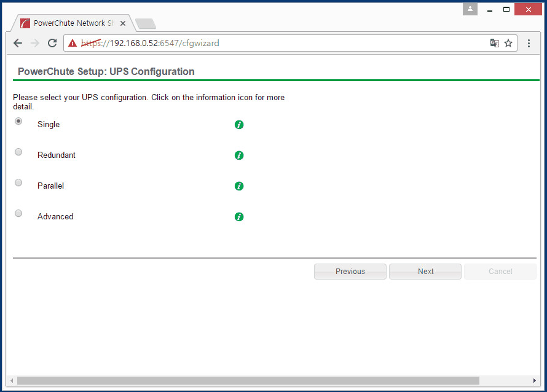The height and width of the screenshot is (392, 547).
Task: Close the browser window
Action: pyautogui.click(x=528, y=9)
